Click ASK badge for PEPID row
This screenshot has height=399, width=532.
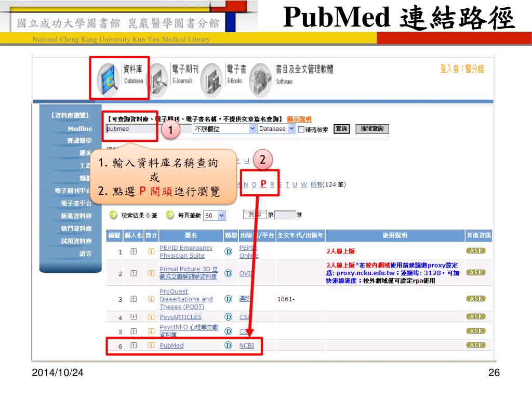(x=476, y=251)
